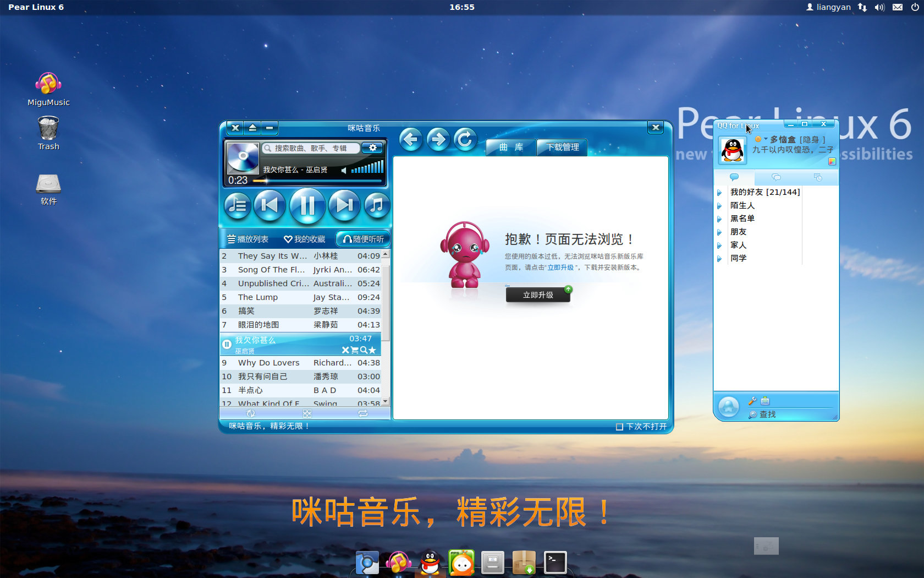
Task: Select song Song Of The Fl...
Action: coord(300,270)
